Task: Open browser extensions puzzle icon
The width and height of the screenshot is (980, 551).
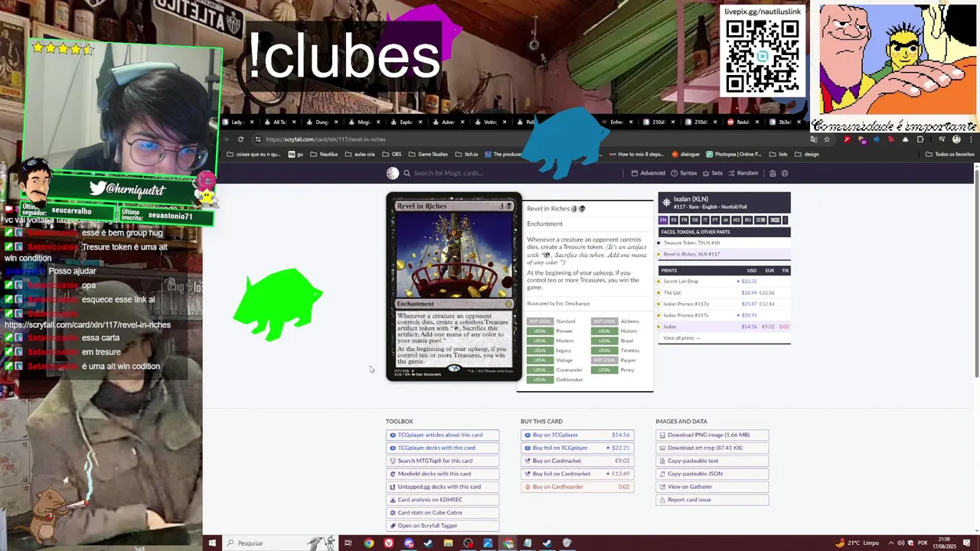Action: pyautogui.click(x=920, y=139)
